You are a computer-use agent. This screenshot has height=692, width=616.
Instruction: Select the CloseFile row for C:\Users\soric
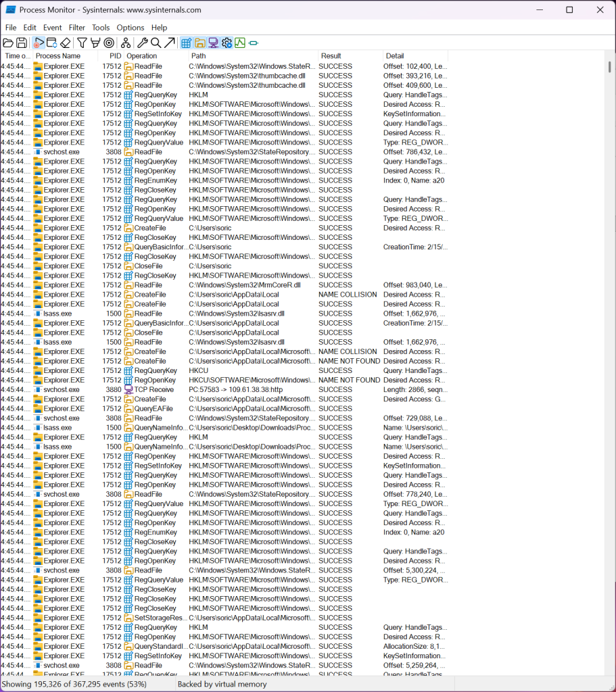tap(224, 266)
